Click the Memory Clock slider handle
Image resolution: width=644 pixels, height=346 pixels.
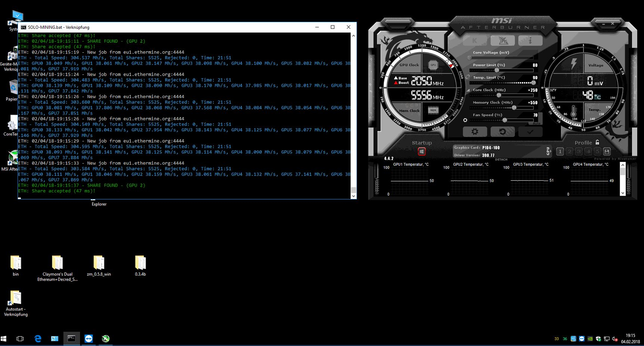tap(514, 108)
